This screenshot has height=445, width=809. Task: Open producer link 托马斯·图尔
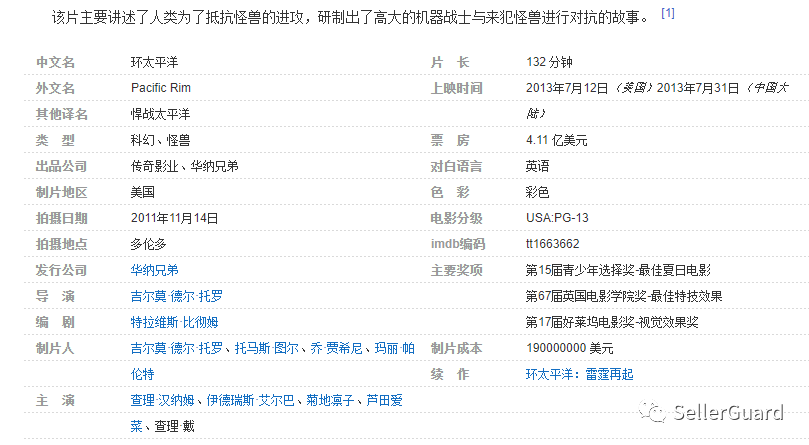click(267, 348)
